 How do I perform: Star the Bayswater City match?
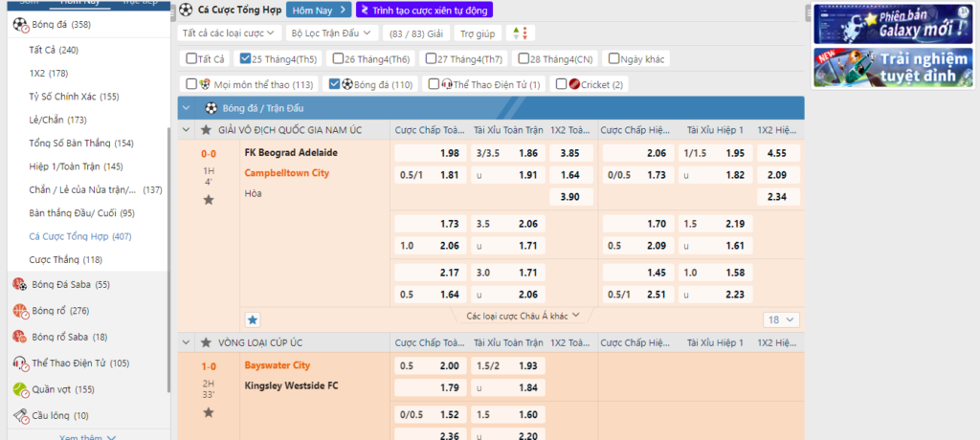coord(209,412)
